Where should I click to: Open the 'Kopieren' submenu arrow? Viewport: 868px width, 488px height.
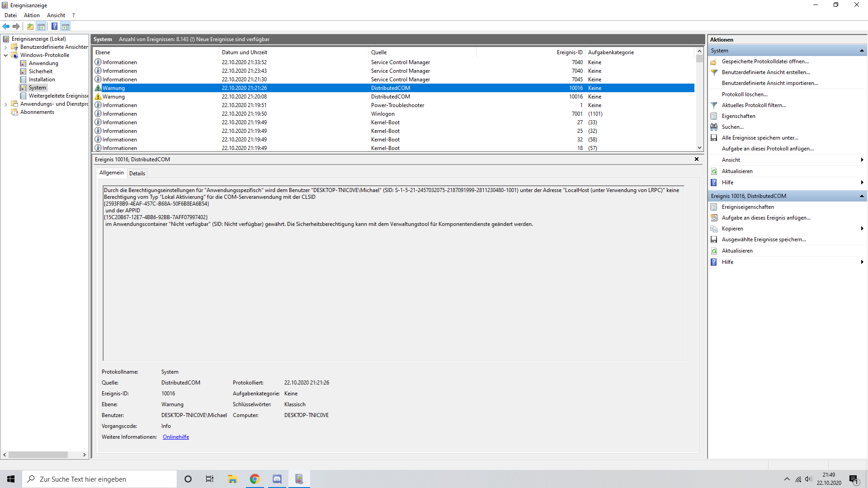tap(862, 229)
